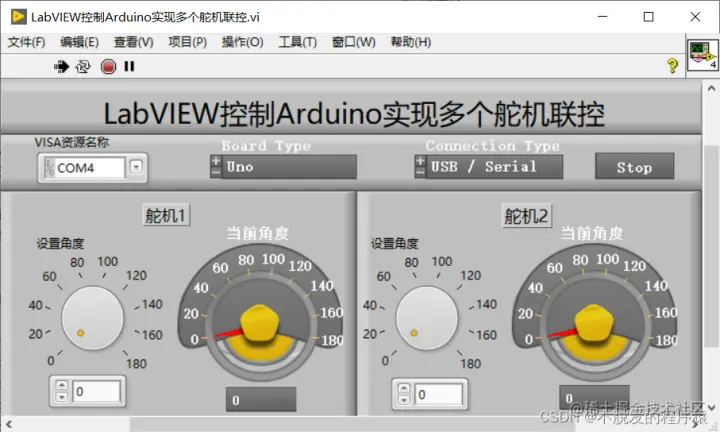Click the 舵机2 angle numeric input field
This screenshot has height=432, width=720.
coord(438,394)
